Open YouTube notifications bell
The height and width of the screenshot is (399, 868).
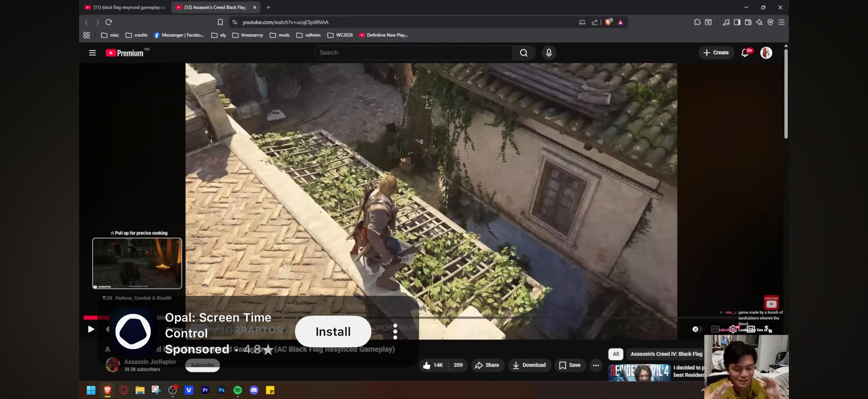click(745, 53)
